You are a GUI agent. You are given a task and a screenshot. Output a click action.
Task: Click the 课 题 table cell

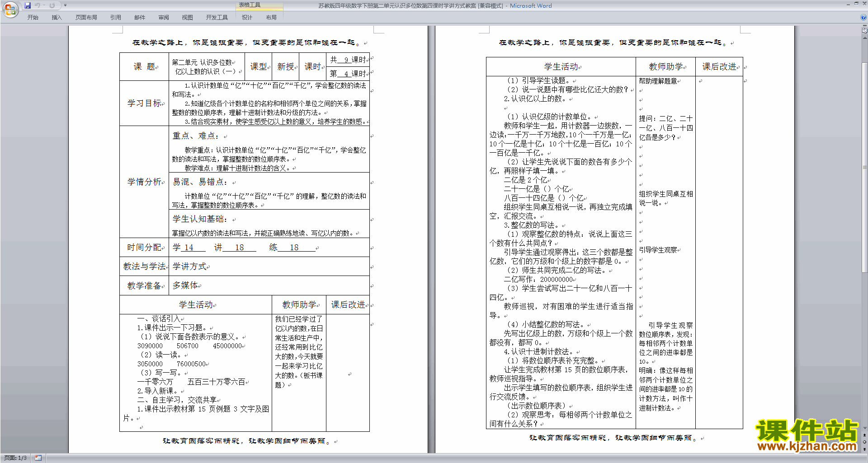pos(145,67)
